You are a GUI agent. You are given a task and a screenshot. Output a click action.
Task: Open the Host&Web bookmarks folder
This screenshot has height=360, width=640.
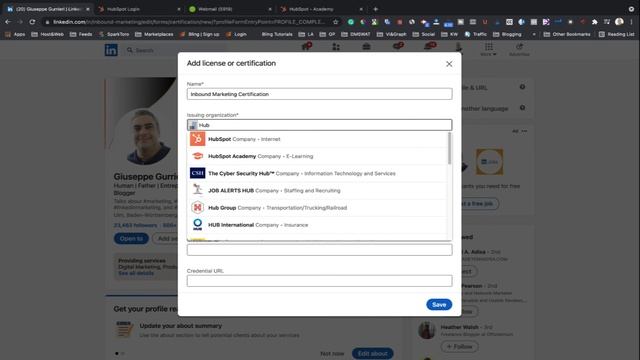point(47,34)
